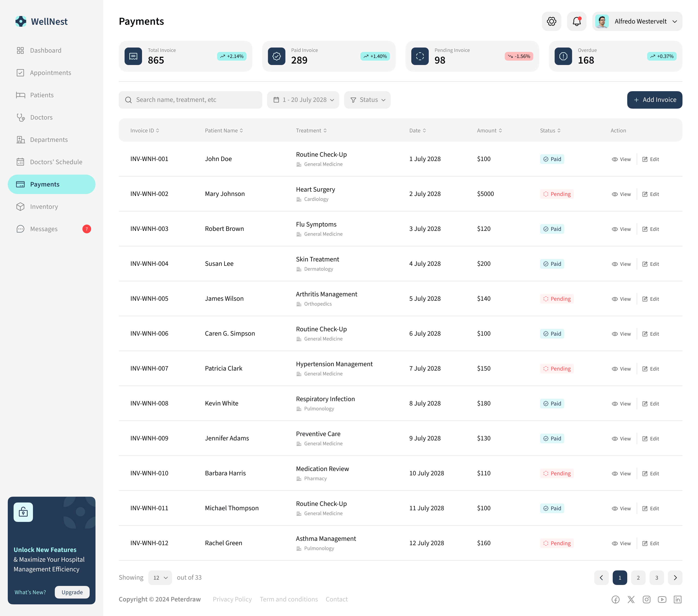Go to page 3 of the invoice list
698x616 pixels.
point(656,577)
